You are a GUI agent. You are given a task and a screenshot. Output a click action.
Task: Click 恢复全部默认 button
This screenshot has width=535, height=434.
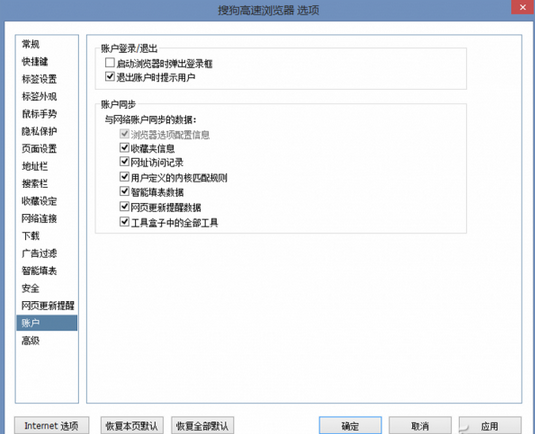[x=202, y=425]
